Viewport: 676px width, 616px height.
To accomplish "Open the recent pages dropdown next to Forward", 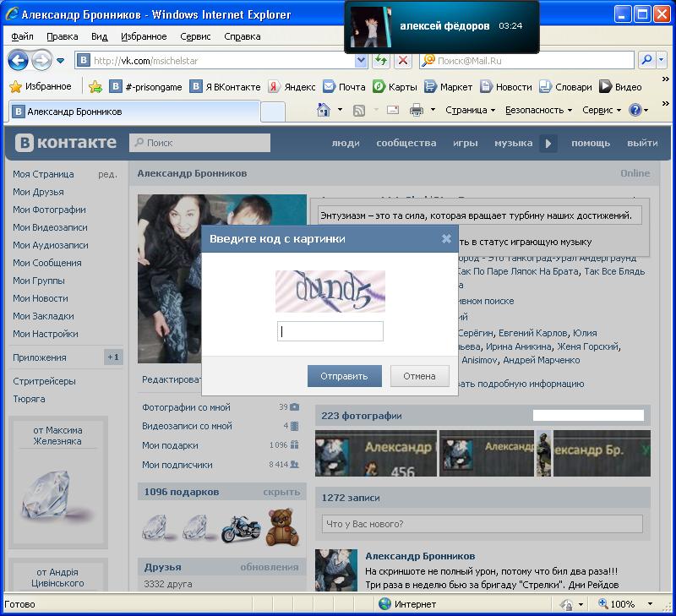I will pyautogui.click(x=60, y=61).
